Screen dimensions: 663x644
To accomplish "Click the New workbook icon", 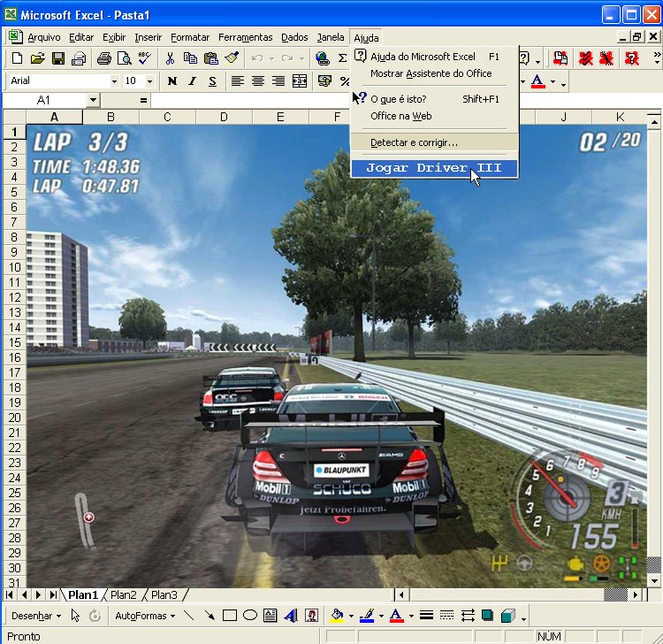I will 17,58.
